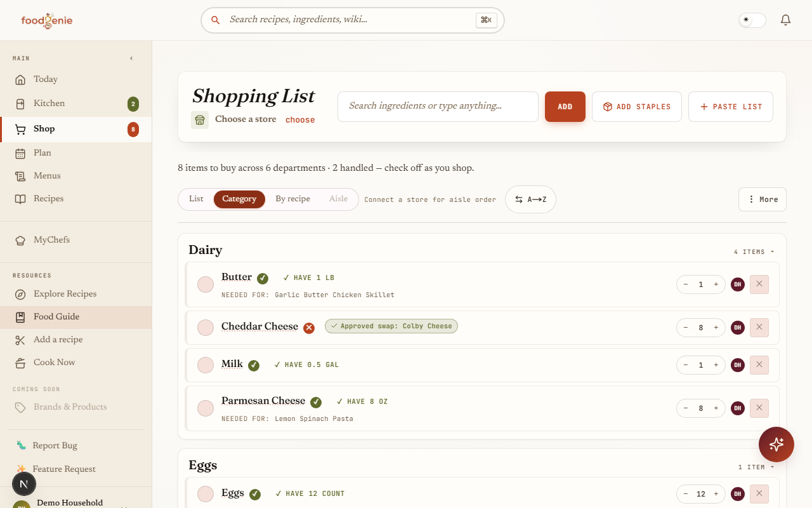Open Kitchen in the sidebar
Viewport: 812px width, 508px height.
click(x=76, y=104)
